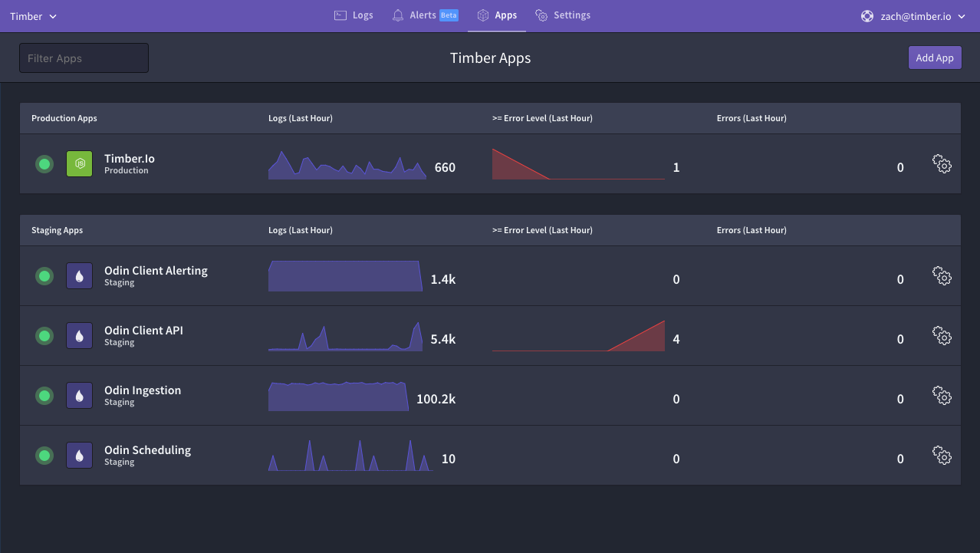Click the Alerts bell icon in navigation
Screen dimensions: 980x553
pos(397,15)
